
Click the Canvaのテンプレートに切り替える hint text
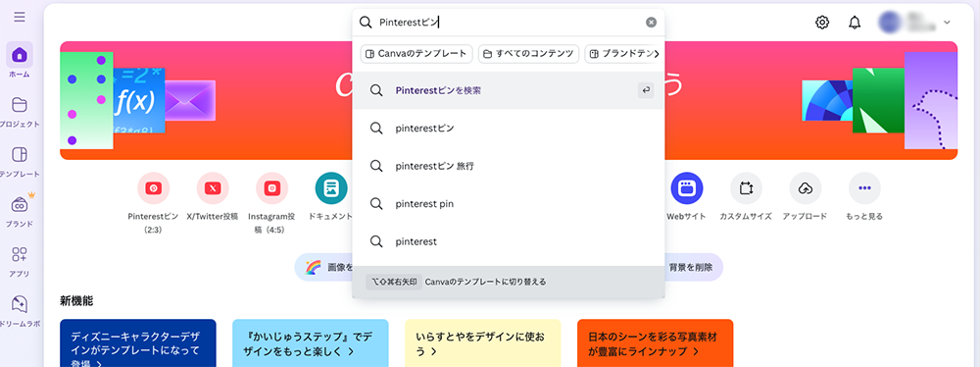point(486,282)
